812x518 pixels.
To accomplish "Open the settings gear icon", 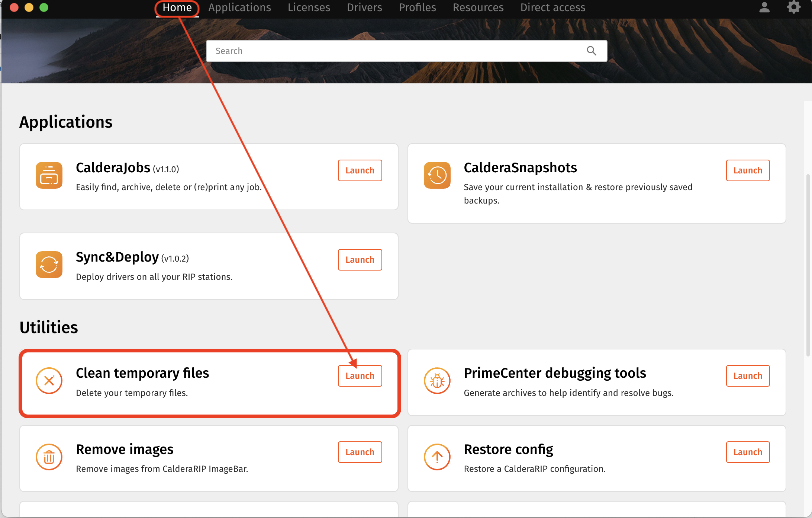I will click(793, 7).
